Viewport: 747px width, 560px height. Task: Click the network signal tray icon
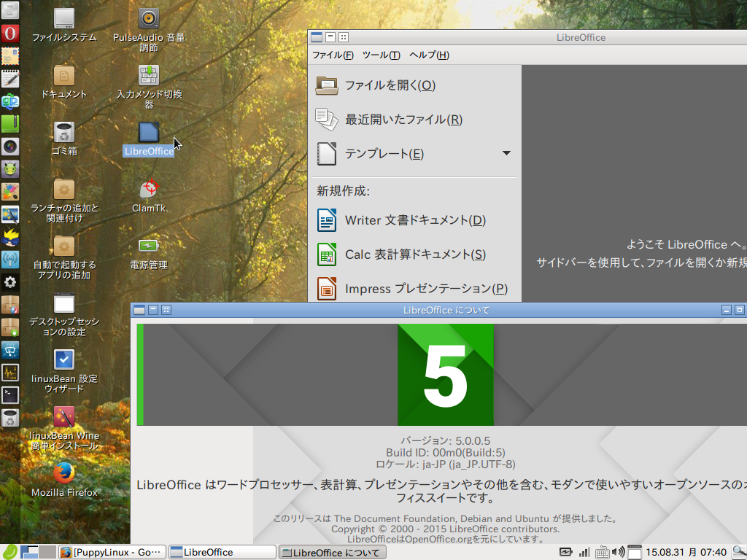pos(584,553)
